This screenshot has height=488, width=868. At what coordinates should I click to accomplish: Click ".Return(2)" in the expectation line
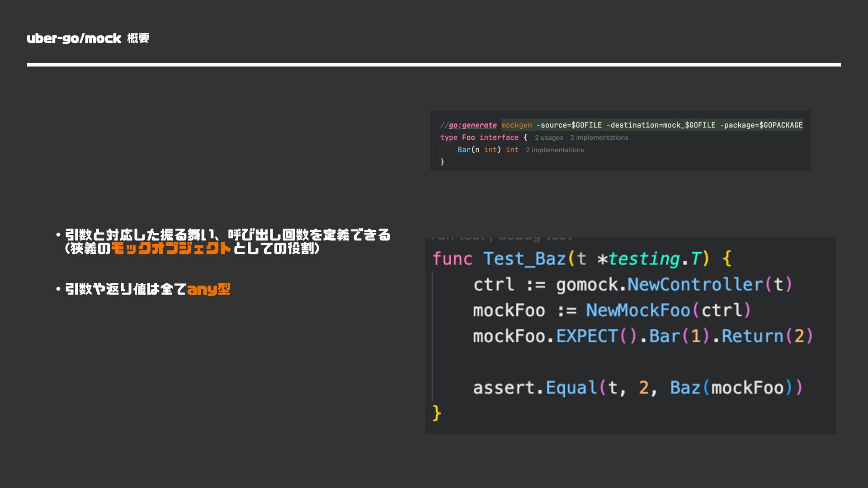(x=763, y=336)
